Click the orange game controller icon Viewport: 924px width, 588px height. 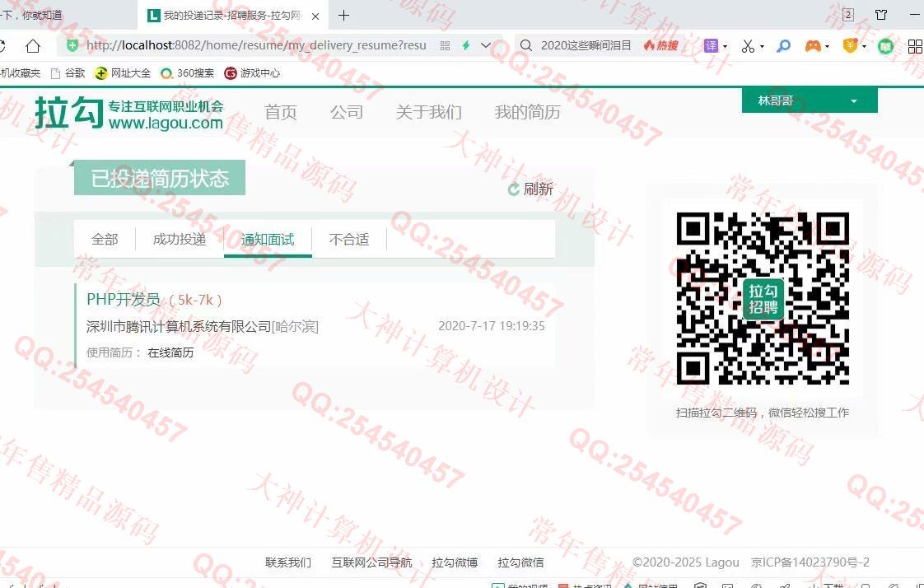point(813,45)
